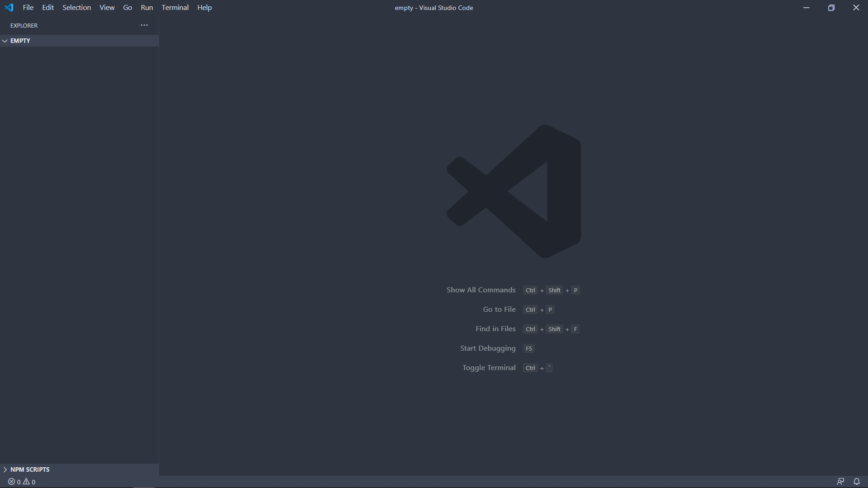Restore down the VS Code window

[831, 8]
